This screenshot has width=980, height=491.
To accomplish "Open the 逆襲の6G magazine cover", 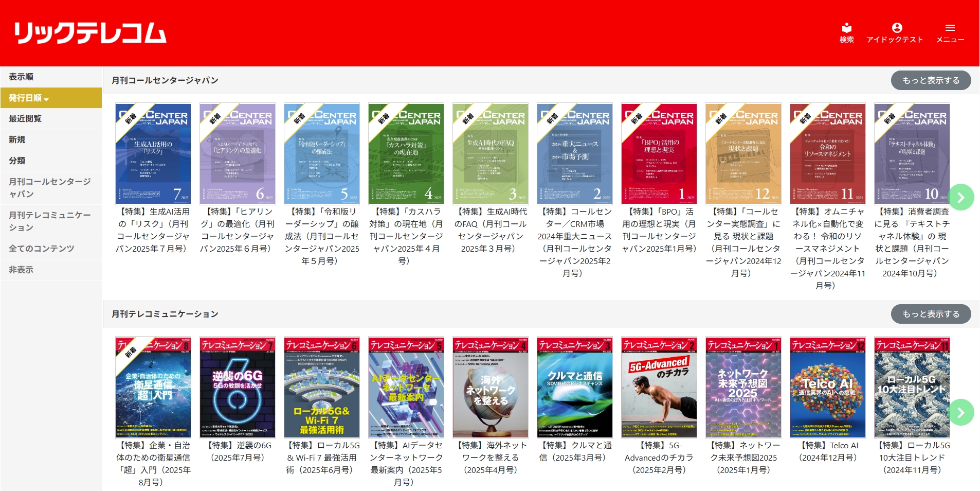I will point(238,388).
